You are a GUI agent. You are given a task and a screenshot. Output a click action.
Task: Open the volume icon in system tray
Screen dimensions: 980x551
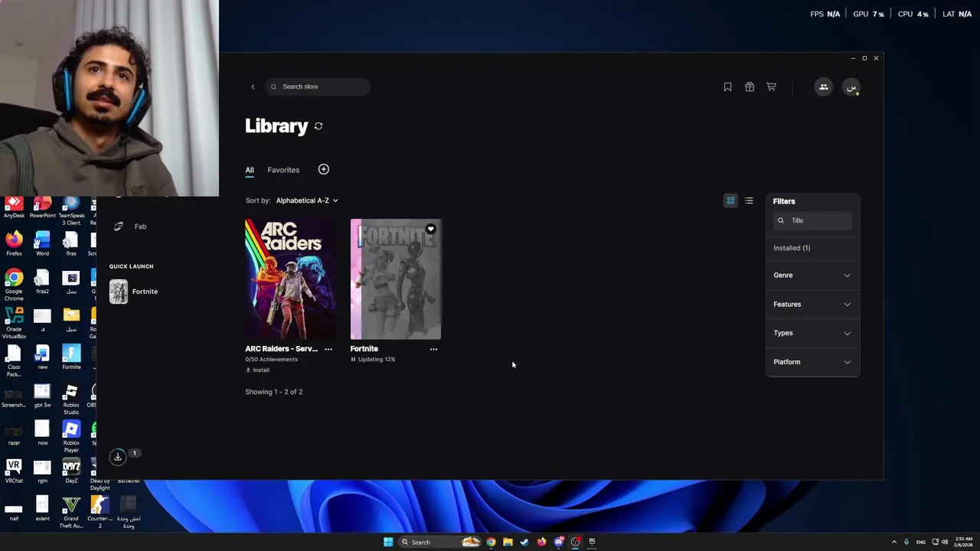pyautogui.click(x=944, y=542)
